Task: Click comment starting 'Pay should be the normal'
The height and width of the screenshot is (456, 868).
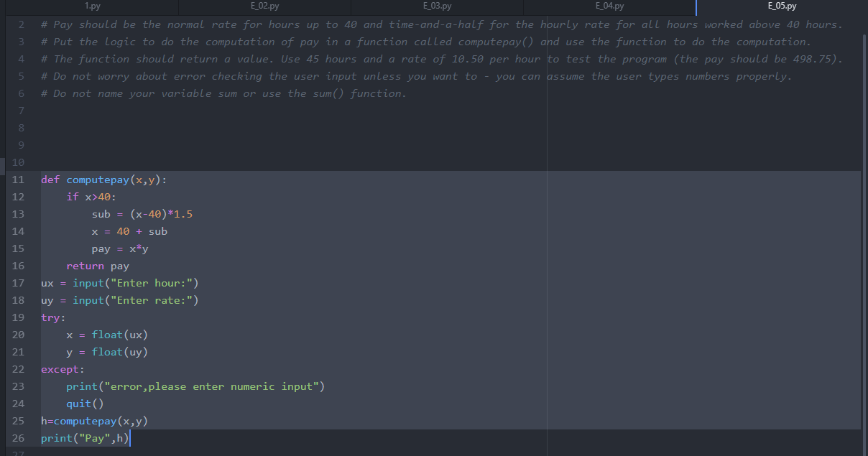Action: [x=441, y=24]
